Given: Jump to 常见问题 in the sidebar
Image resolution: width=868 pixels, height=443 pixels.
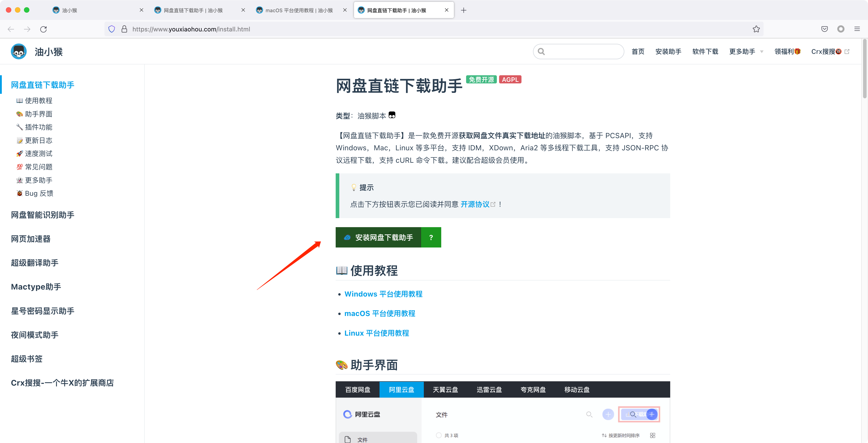Looking at the screenshot, I should point(34,167).
